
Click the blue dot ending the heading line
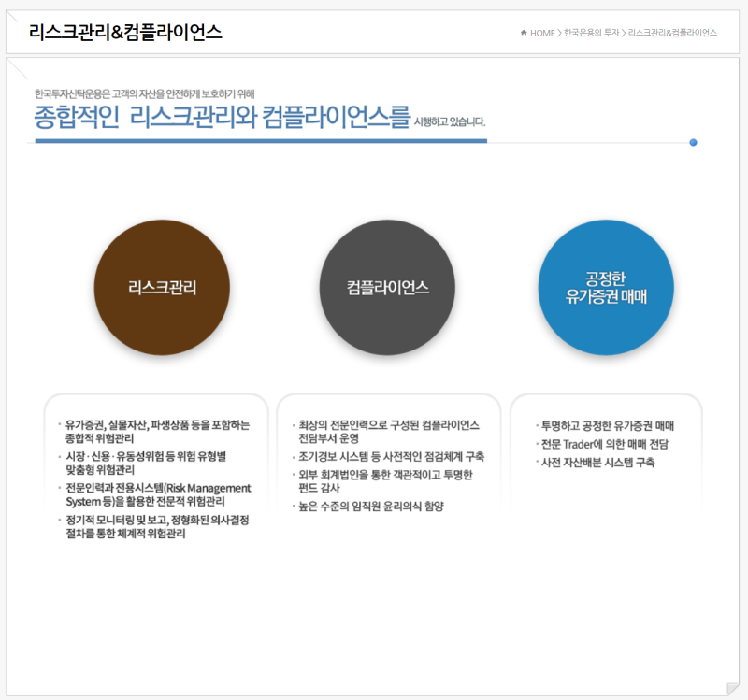point(693,143)
